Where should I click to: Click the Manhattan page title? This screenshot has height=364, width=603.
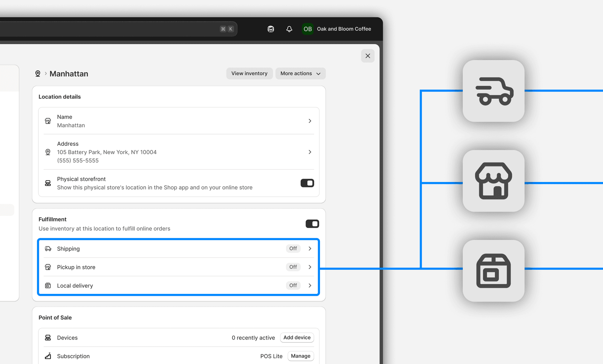coord(69,74)
